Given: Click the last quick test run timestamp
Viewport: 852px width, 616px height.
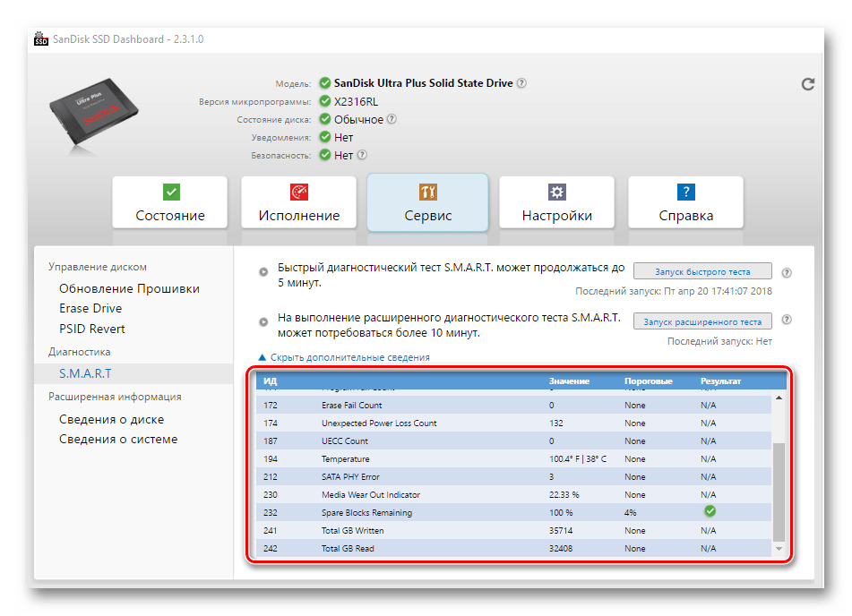Looking at the screenshot, I should [674, 291].
